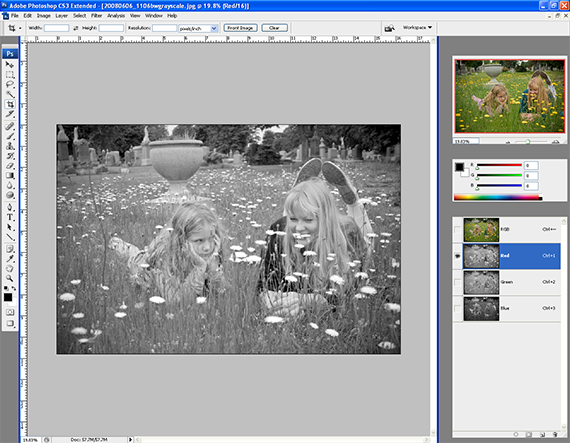
Task: Click the color spectrum ramp bar
Action: (x=498, y=197)
